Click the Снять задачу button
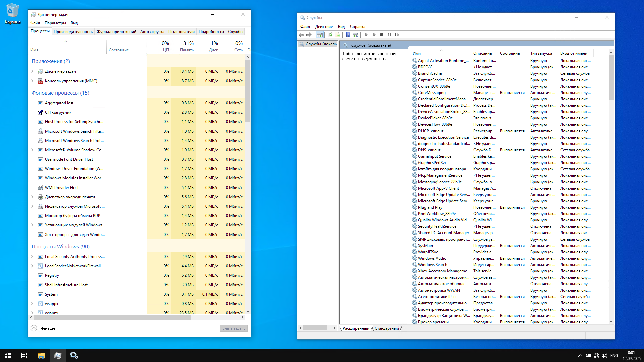The height and width of the screenshot is (362, 644). pos(234,328)
